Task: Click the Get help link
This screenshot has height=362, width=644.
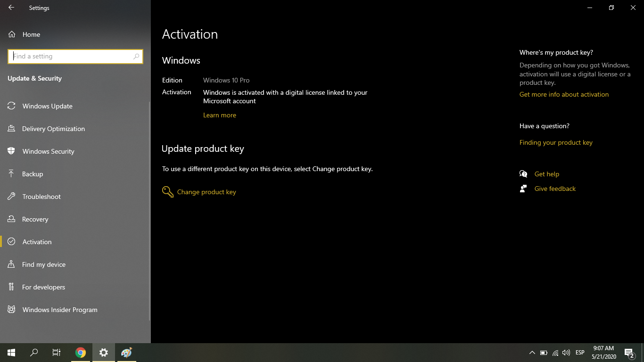Action: 547,174
